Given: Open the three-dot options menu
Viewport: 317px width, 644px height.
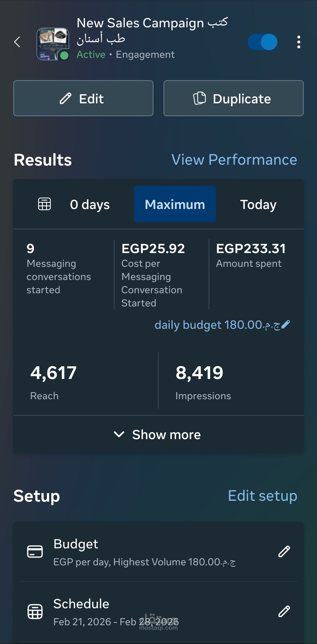Looking at the screenshot, I should [299, 42].
